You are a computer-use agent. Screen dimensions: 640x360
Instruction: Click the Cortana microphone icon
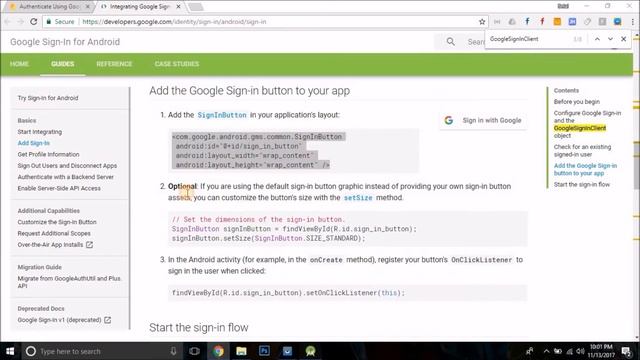(173, 351)
